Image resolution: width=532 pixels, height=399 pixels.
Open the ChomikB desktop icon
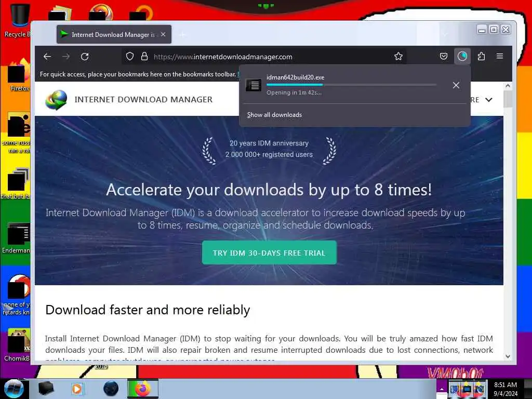(18, 345)
